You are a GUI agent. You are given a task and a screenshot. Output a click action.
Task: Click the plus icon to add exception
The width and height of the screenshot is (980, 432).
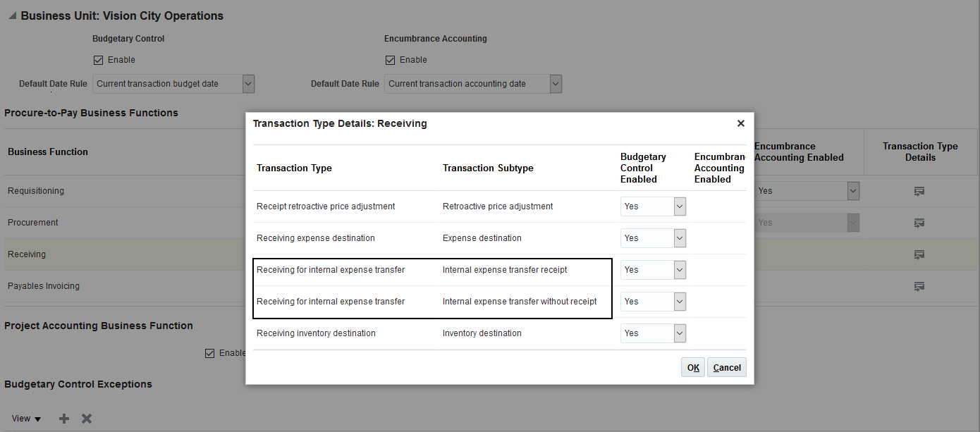coord(64,419)
